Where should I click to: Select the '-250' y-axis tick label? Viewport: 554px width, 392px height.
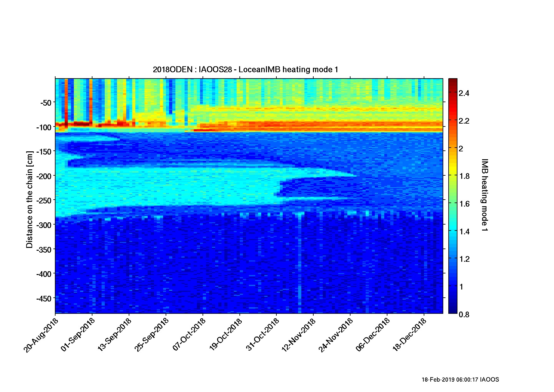(x=44, y=201)
